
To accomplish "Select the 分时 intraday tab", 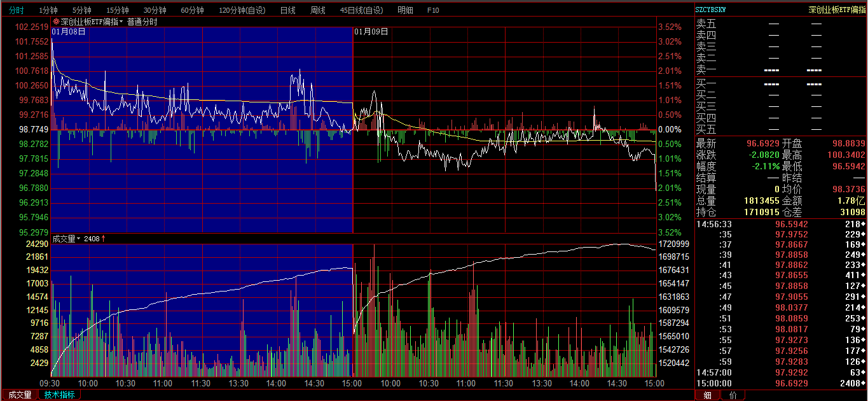I will pyautogui.click(x=16, y=10).
